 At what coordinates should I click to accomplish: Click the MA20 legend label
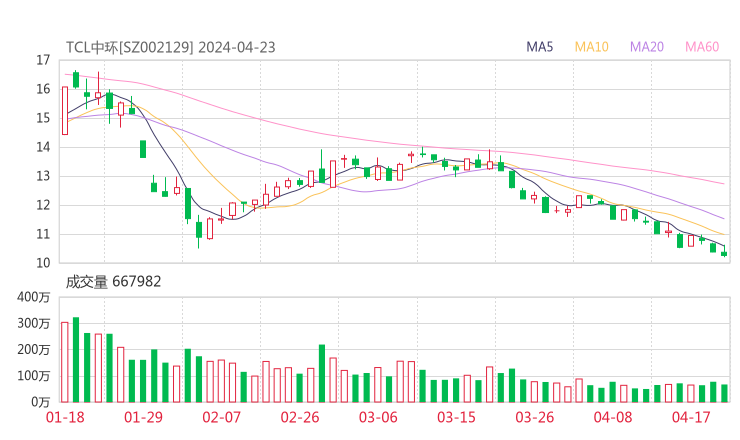[x=647, y=47]
